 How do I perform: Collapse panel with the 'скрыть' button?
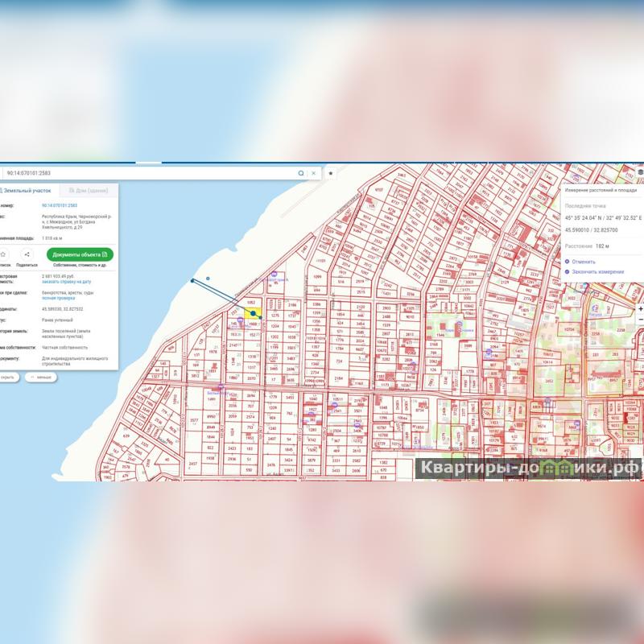coord(6,377)
